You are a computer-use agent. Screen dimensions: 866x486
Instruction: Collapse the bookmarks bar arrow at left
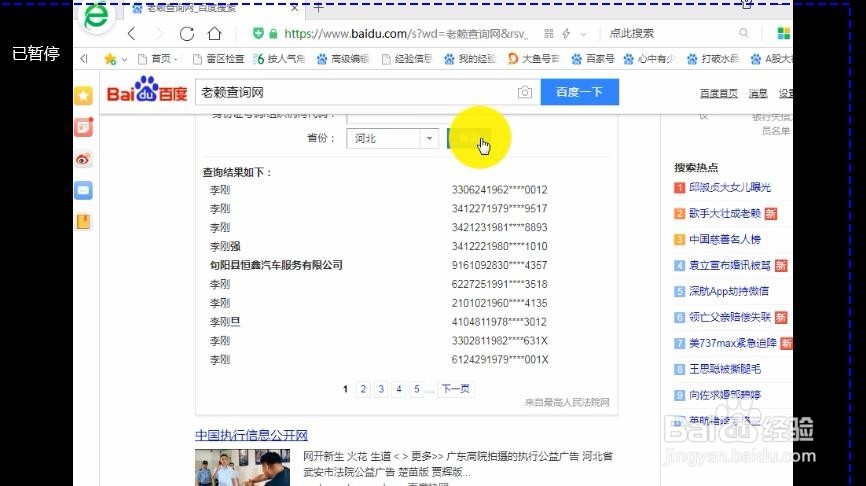click(84, 59)
